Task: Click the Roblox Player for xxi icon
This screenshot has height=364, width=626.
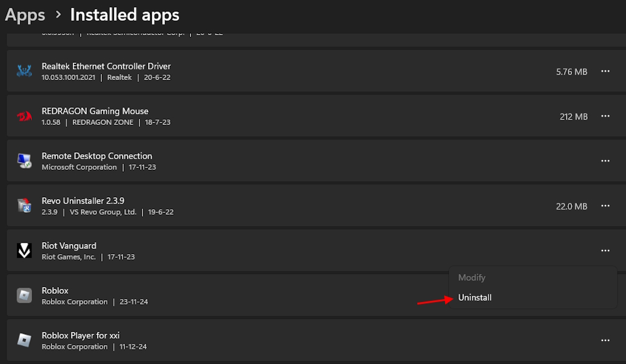Action: pos(24,340)
